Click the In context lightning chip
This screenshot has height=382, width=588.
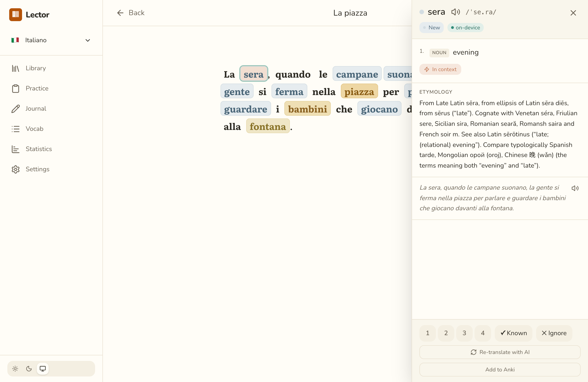pyautogui.click(x=440, y=69)
